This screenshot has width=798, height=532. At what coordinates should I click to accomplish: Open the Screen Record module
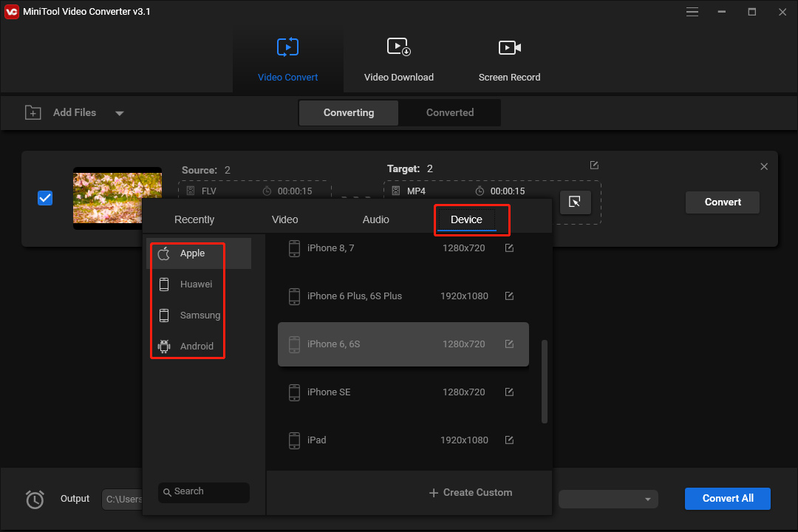point(509,60)
